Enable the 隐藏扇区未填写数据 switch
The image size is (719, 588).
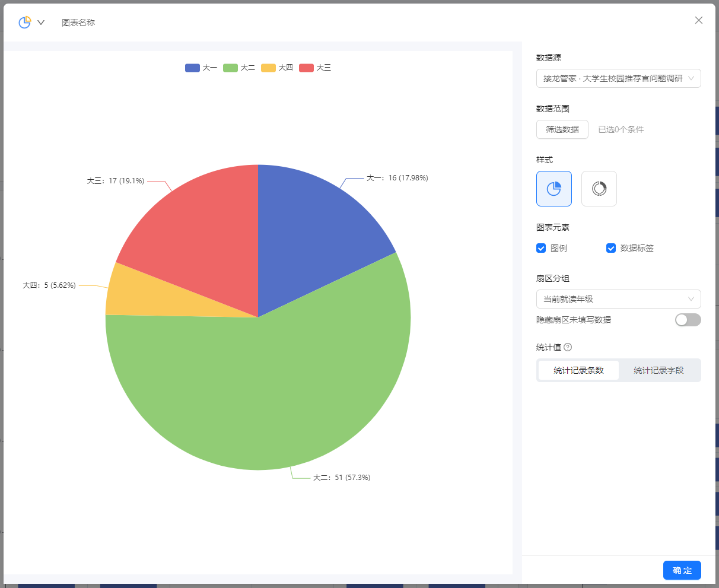(688, 320)
